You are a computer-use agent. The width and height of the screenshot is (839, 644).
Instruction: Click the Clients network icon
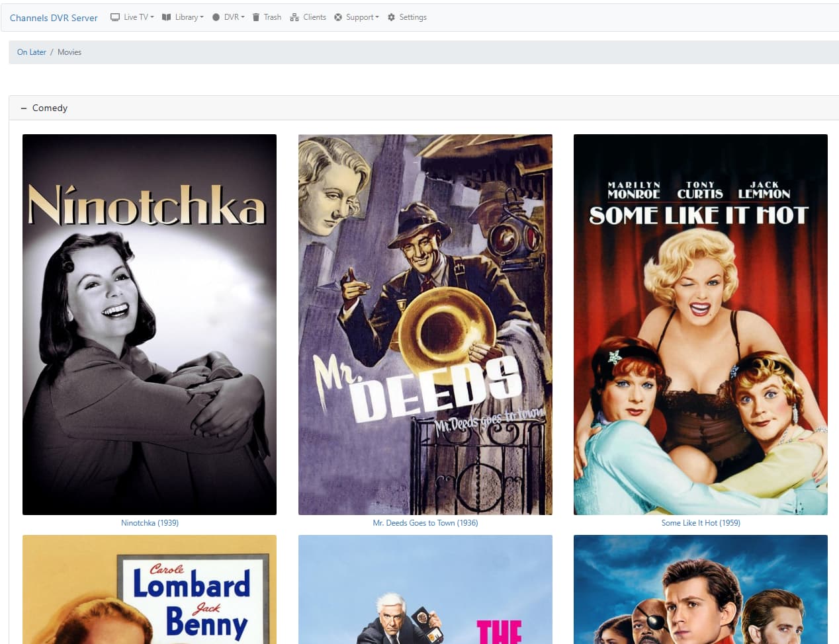click(x=294, y=17)
